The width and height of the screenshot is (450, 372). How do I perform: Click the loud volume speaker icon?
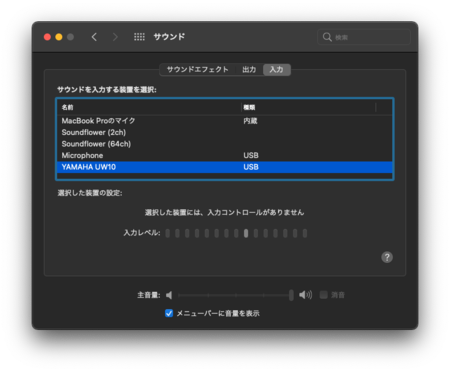click(x=305, y=295)
